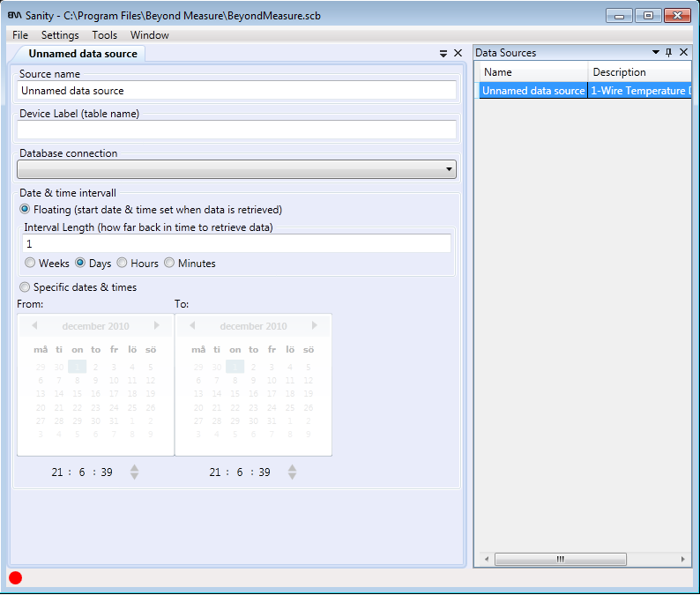Select Unnamed data source row in list
Image resolution: width=700 pixels, height=595 pixels.
point(533,91)
